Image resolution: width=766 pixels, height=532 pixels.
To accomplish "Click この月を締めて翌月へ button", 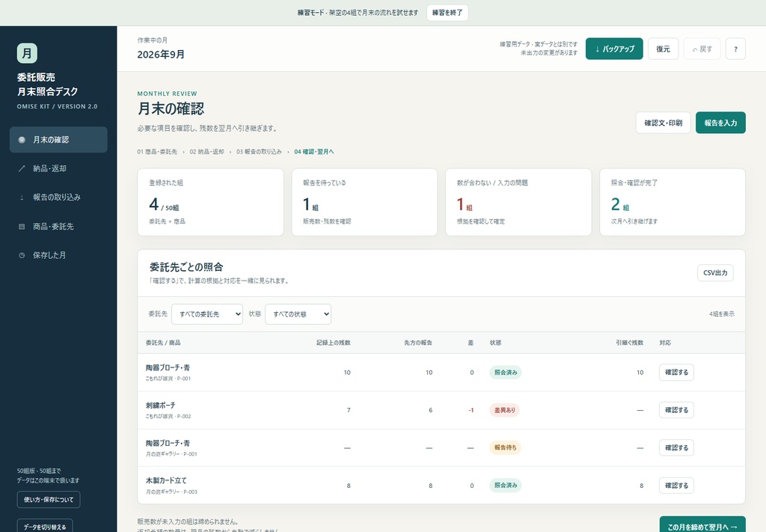I will 702,526.
